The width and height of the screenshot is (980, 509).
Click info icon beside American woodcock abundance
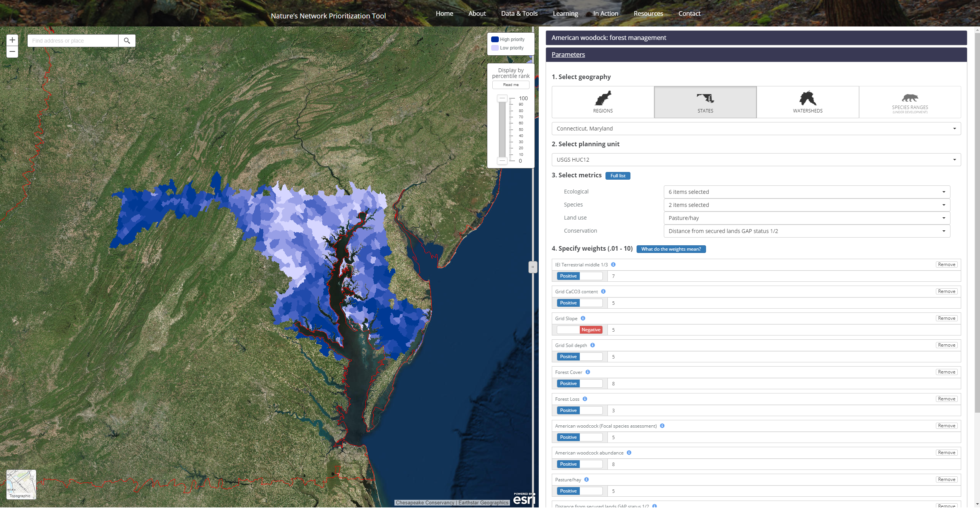[629, 453]
